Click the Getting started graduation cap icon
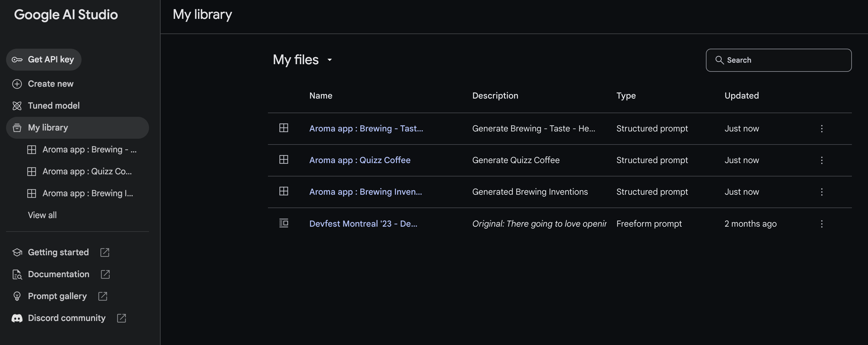Screen dimensions: 868x345 [x=17, y=252]
